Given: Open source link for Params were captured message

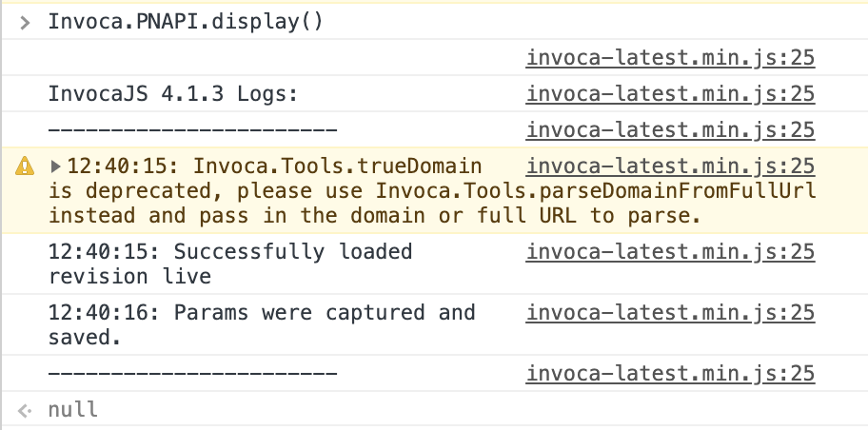Looking at the screenshot, I should tap(670, 312).
